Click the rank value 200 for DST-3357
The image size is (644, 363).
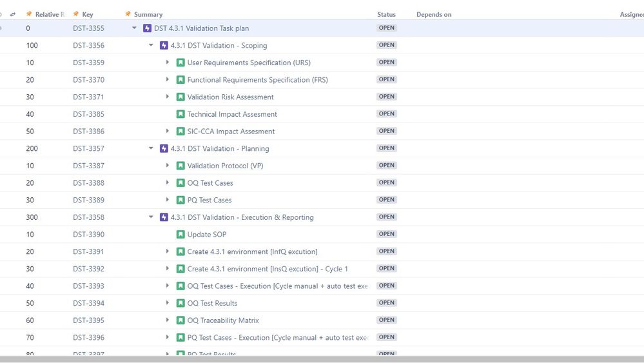[32, 149]
